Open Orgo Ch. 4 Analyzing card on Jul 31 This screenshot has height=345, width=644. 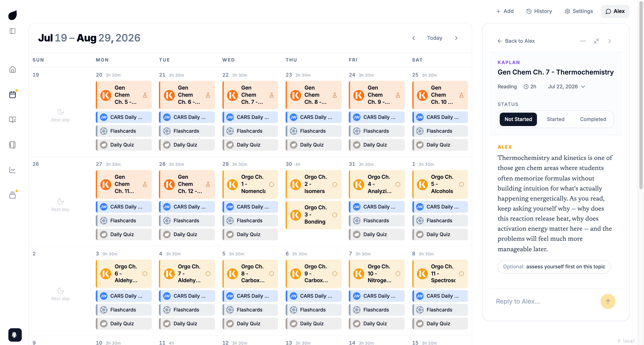[x=377, y=184]
